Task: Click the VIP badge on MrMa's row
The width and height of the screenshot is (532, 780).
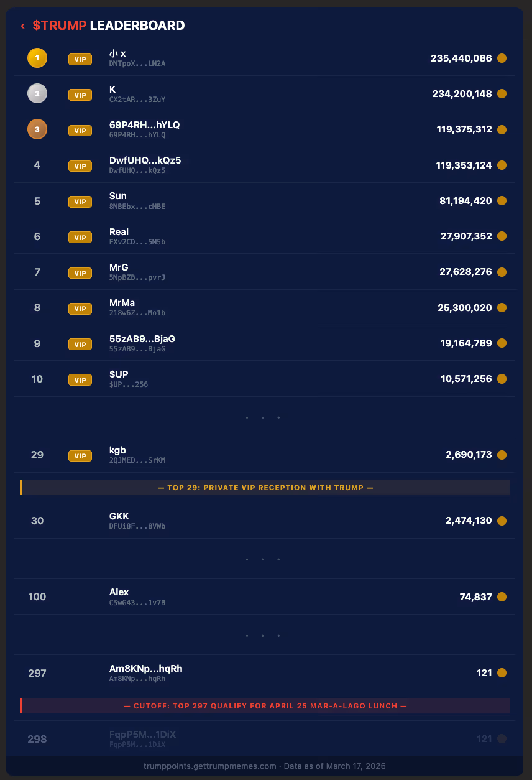Action: (80, 309)
